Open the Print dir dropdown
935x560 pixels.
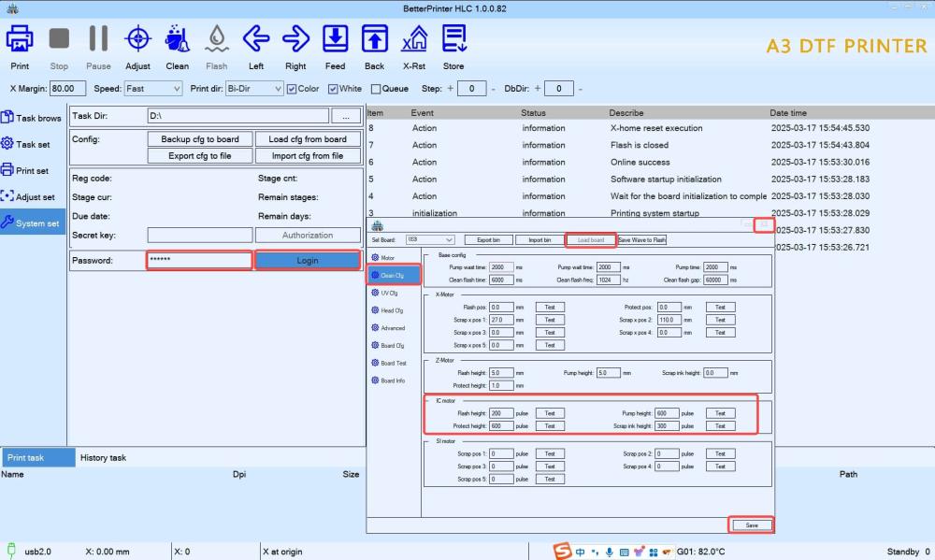tap(254, 88)
